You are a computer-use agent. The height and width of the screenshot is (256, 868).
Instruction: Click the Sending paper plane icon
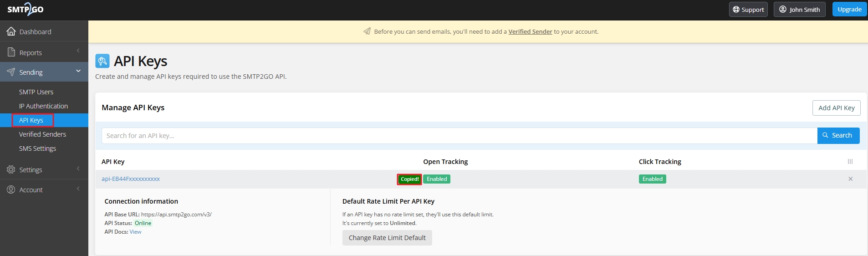coord(11,72)
